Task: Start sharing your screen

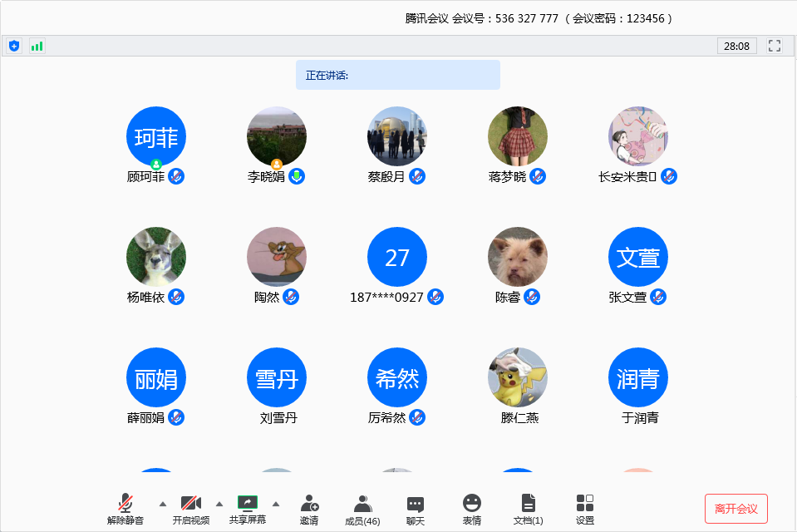Action: point(248,508)
